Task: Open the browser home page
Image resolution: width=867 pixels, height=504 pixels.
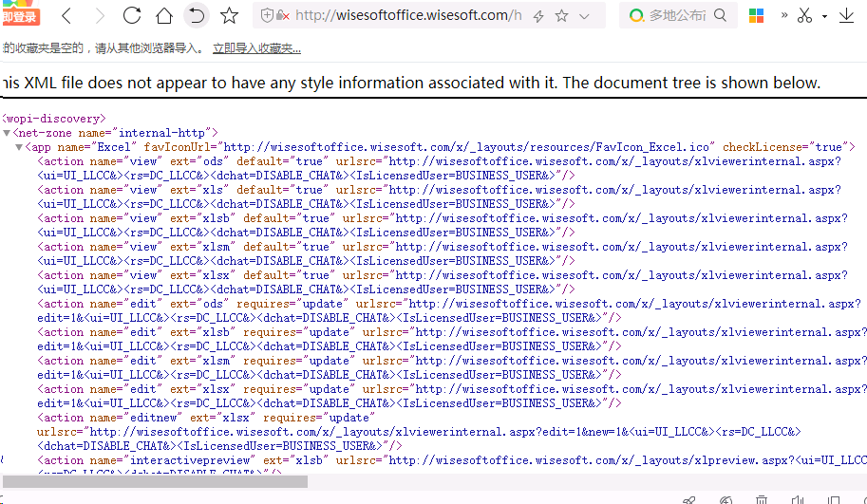Action: pos(163,15)
